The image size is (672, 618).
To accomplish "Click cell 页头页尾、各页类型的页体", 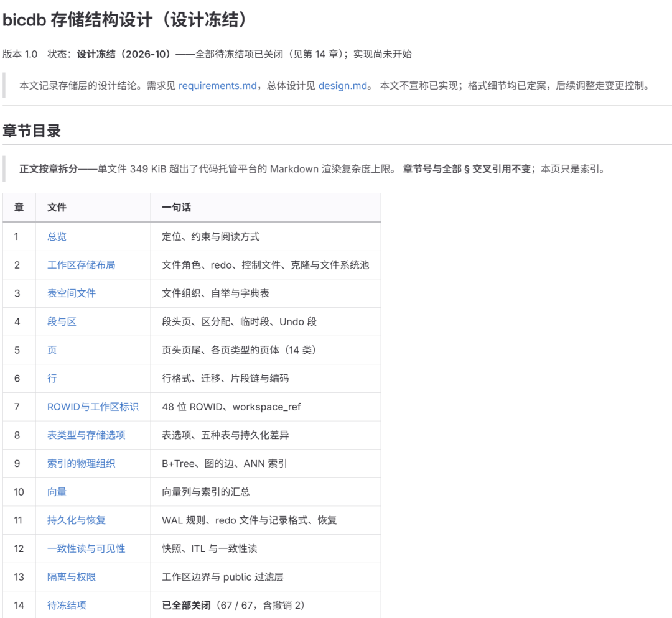I will [x=265, y=350].
